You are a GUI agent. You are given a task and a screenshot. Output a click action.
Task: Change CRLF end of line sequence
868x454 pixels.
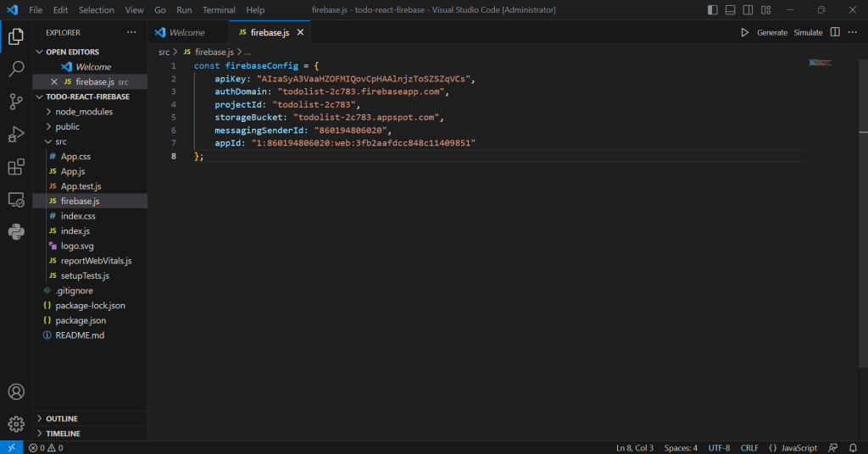point(749,448)
